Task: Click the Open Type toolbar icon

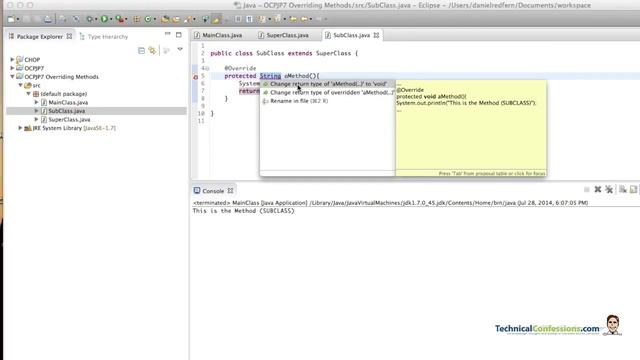Action: tap(164, 19)
